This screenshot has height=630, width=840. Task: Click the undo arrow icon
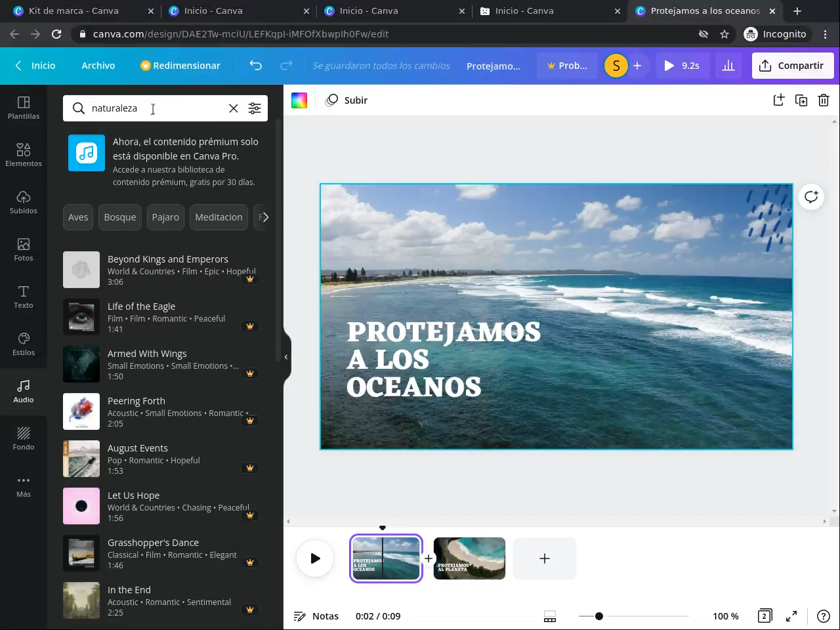pos(256,66)
